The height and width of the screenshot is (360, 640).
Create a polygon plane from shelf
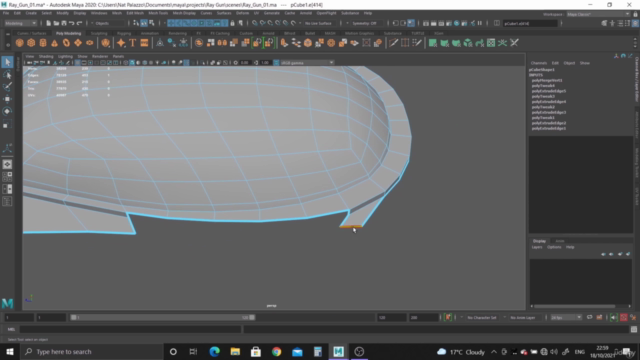pos(78,43)
